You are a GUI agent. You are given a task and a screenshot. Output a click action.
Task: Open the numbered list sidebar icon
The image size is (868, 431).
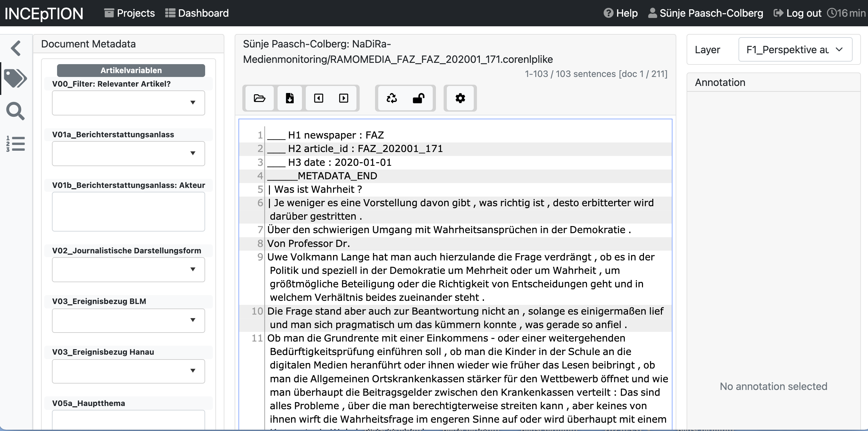(15, 144)
